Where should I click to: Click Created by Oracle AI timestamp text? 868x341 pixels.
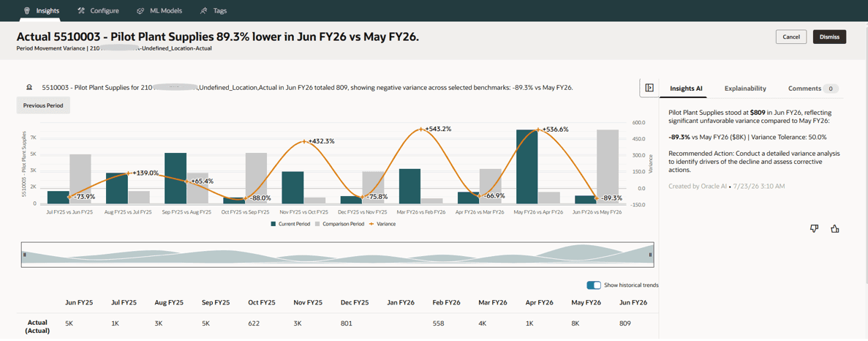726,186
